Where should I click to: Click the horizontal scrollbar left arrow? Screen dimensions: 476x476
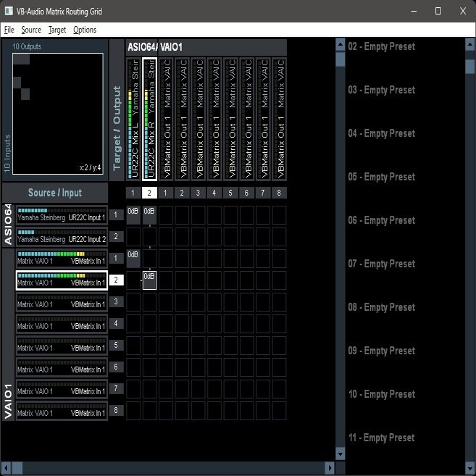[5, 469]
